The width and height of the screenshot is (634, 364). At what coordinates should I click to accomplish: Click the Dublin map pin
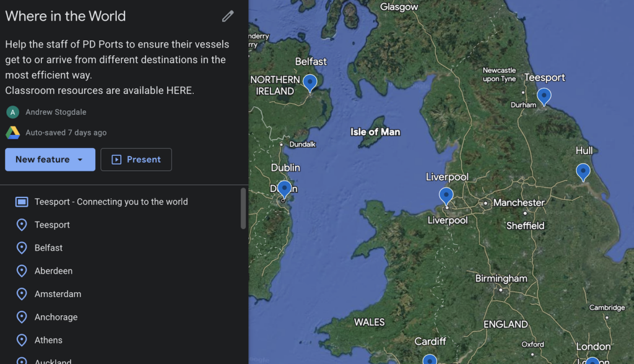click(284, 189)
